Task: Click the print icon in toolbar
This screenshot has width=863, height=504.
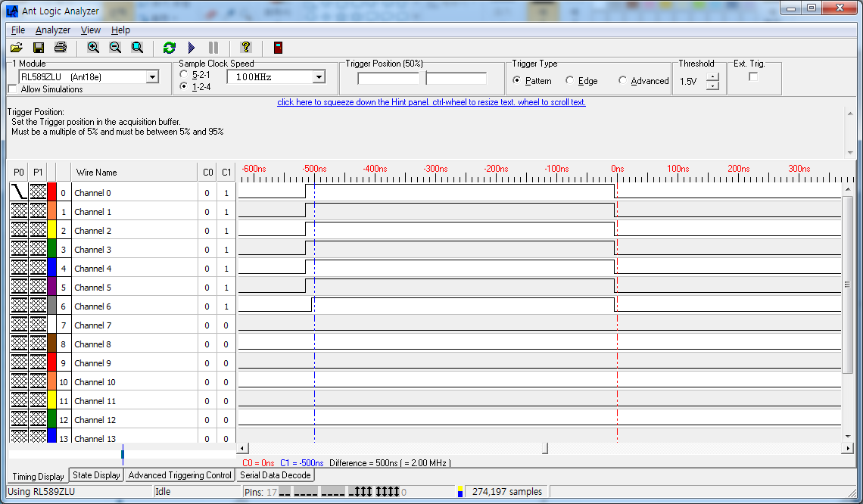Action: pyautogui.click(x=61, y=48)
